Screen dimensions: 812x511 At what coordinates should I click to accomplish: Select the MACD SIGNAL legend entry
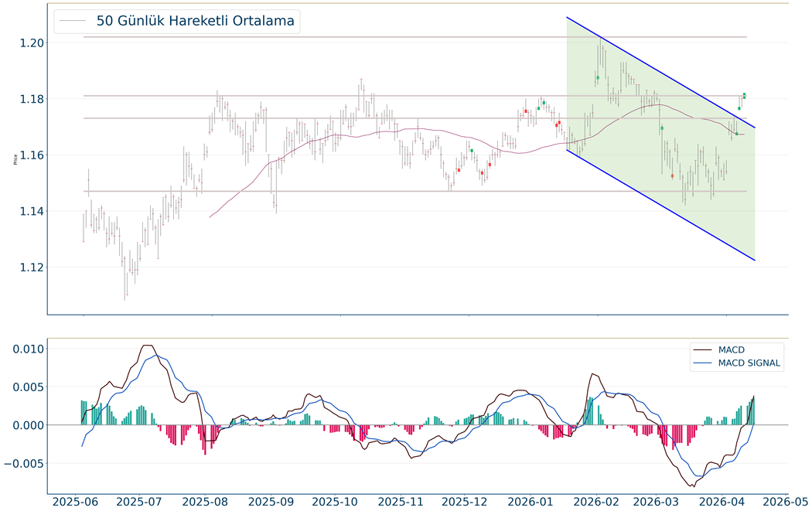(x=749, y=363)
